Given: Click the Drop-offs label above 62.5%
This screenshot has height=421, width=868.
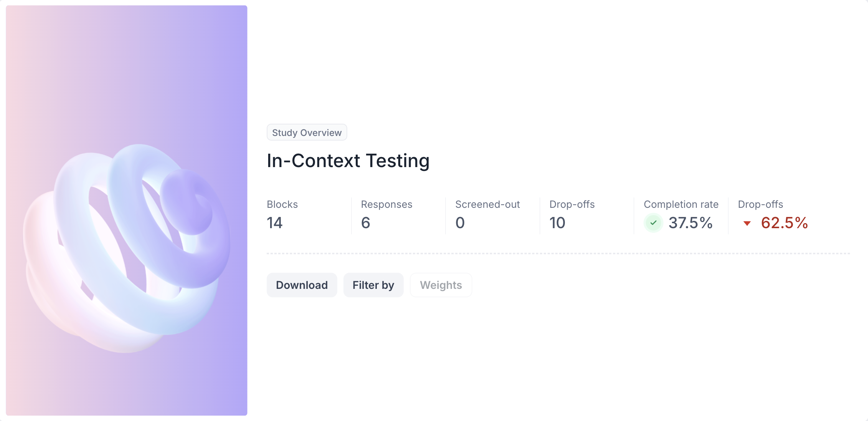Looking at the screenshot, I should (x=760, y=204).
